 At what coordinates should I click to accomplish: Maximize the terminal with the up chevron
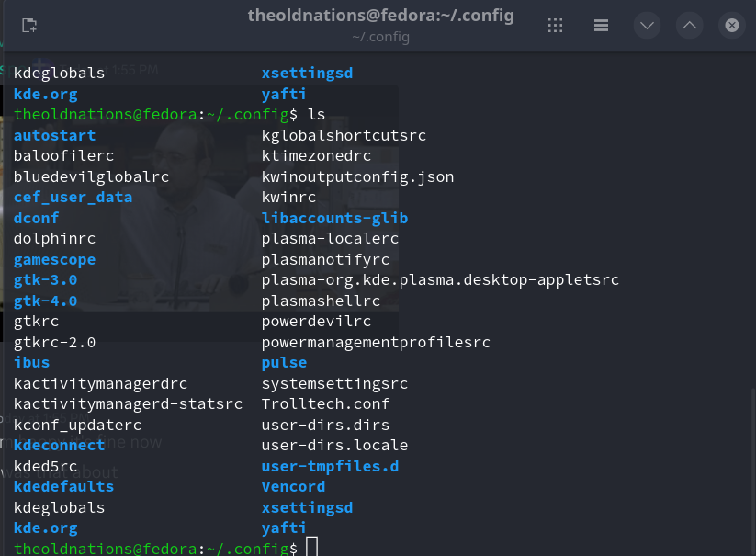coord(690,25)
